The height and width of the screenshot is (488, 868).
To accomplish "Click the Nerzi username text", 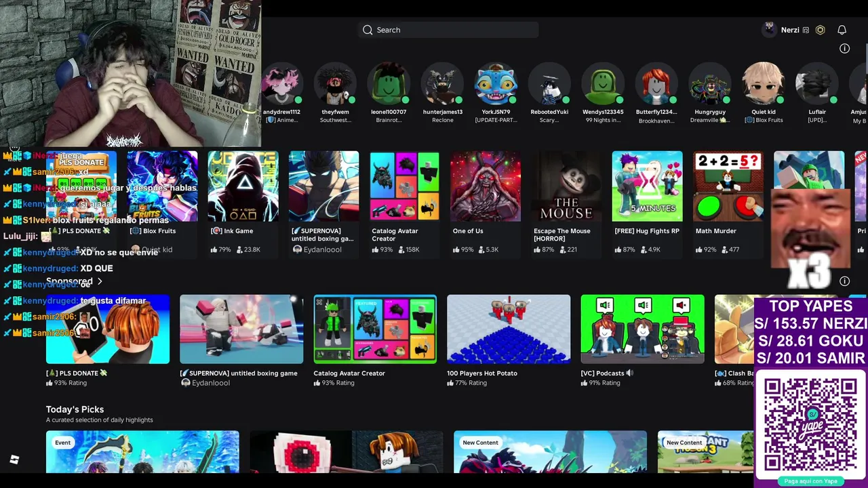I will [790, 30].
